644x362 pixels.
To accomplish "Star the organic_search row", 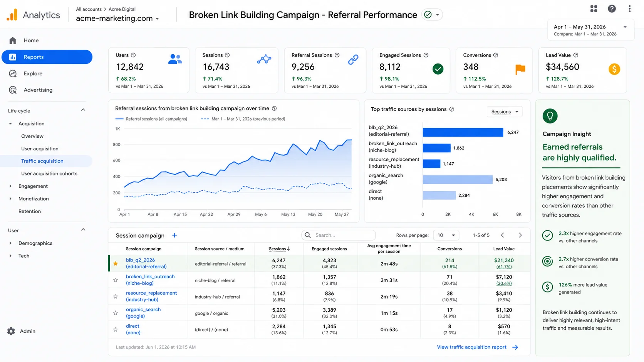I will (116, 313).
